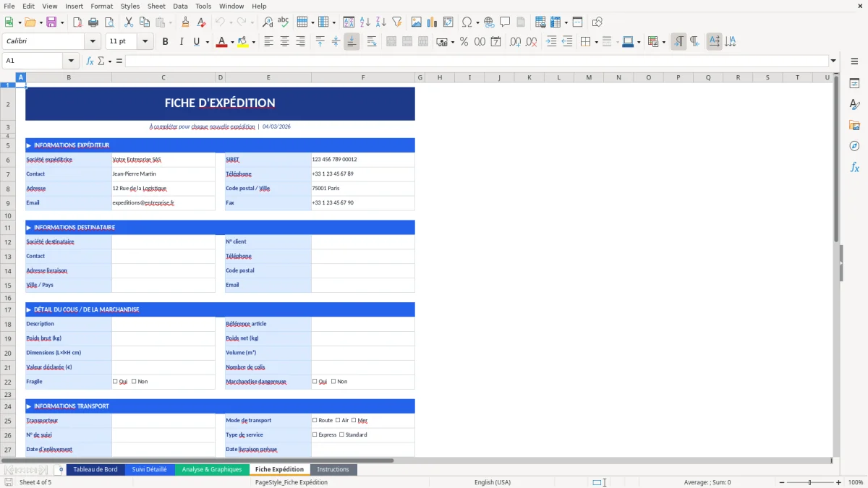Screen dimensions: 868x488
Task: Select the Clone Formatting paintbrush
Action: [185, 22]
